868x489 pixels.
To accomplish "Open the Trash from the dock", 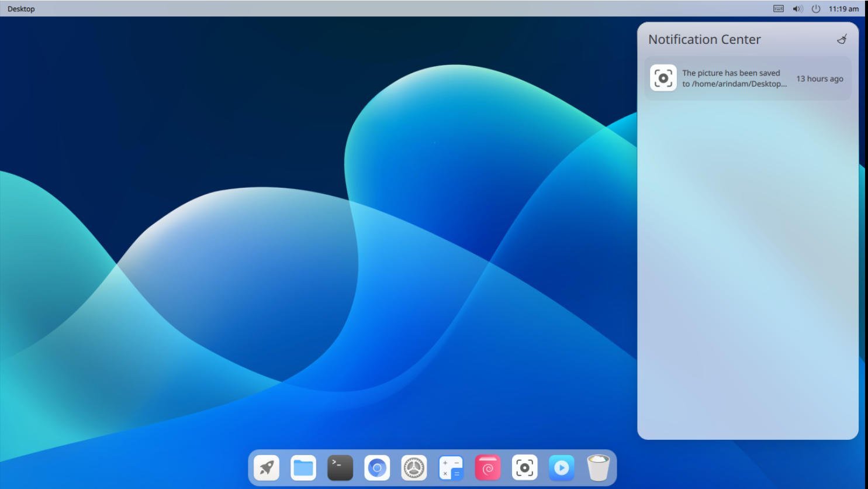I will tap(599, 467).
